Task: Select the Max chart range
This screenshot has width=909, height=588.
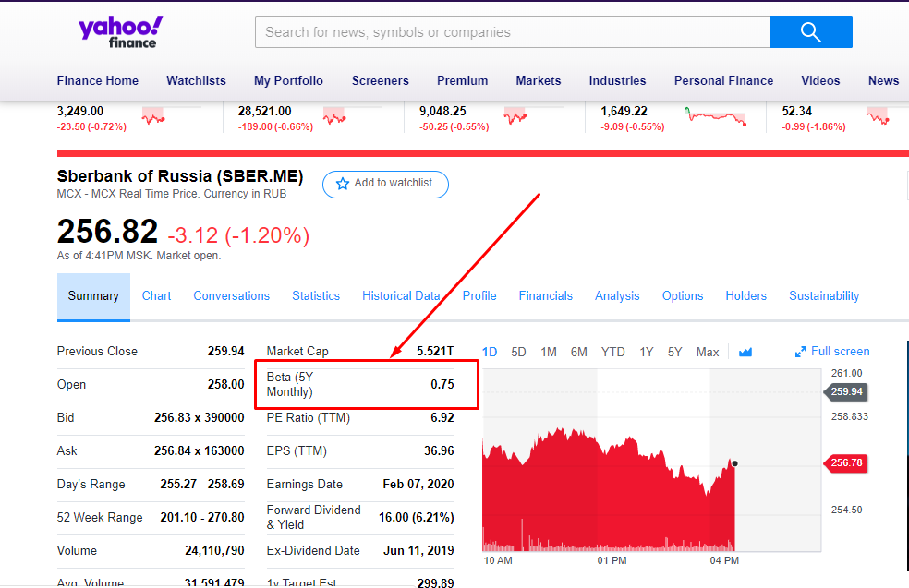Action: click(708, 353)
